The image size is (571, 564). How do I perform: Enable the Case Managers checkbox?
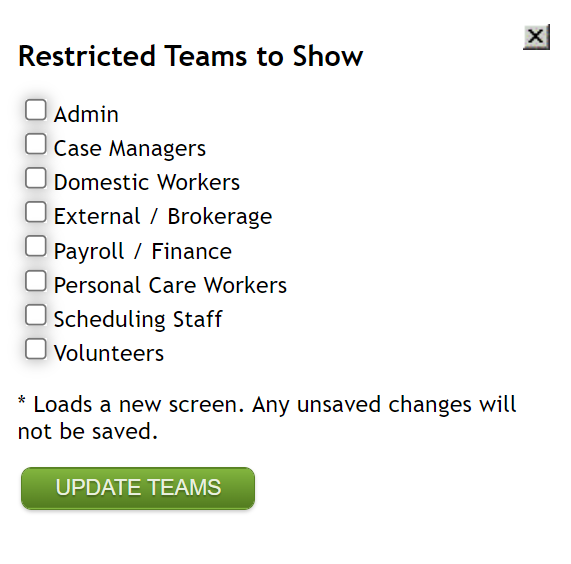(36, 144)
